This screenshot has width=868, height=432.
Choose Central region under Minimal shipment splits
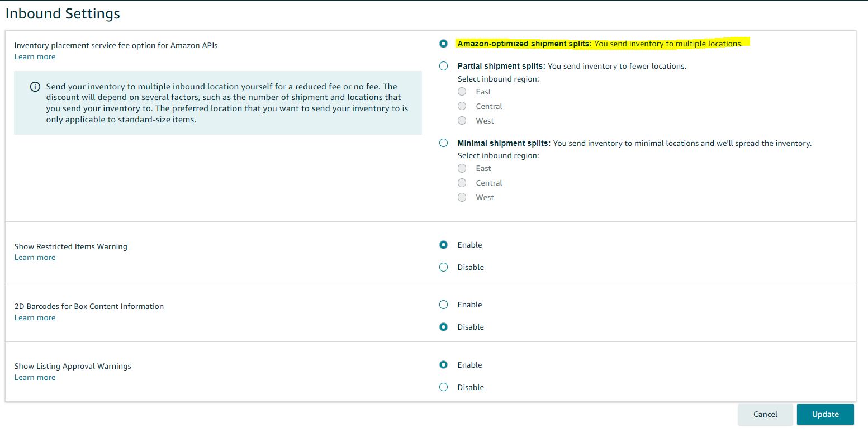tap(462, 183)
